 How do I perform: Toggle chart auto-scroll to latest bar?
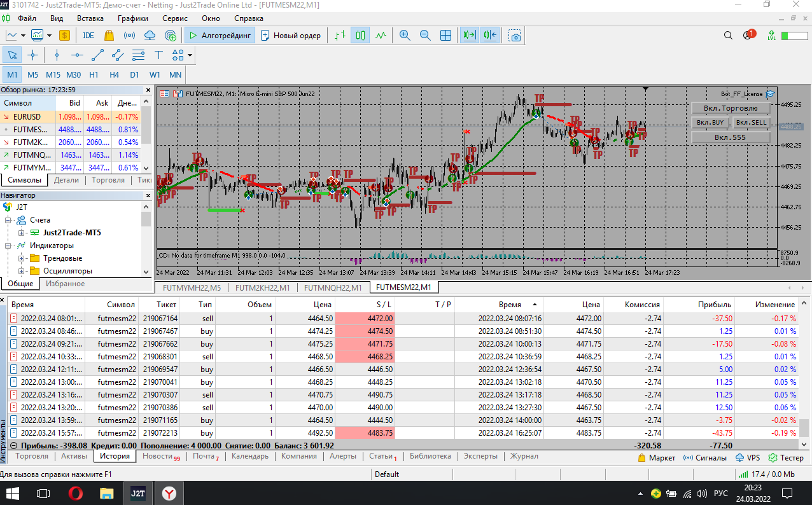tap(470, 36)
